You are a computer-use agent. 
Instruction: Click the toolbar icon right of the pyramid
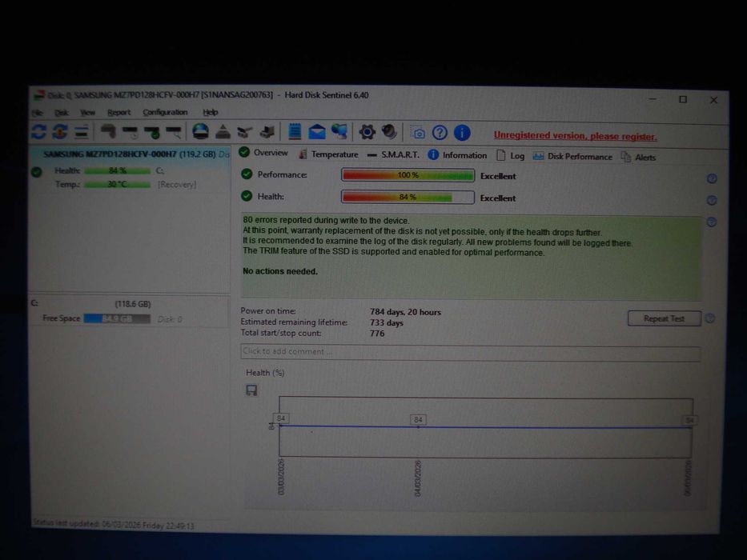244,132
